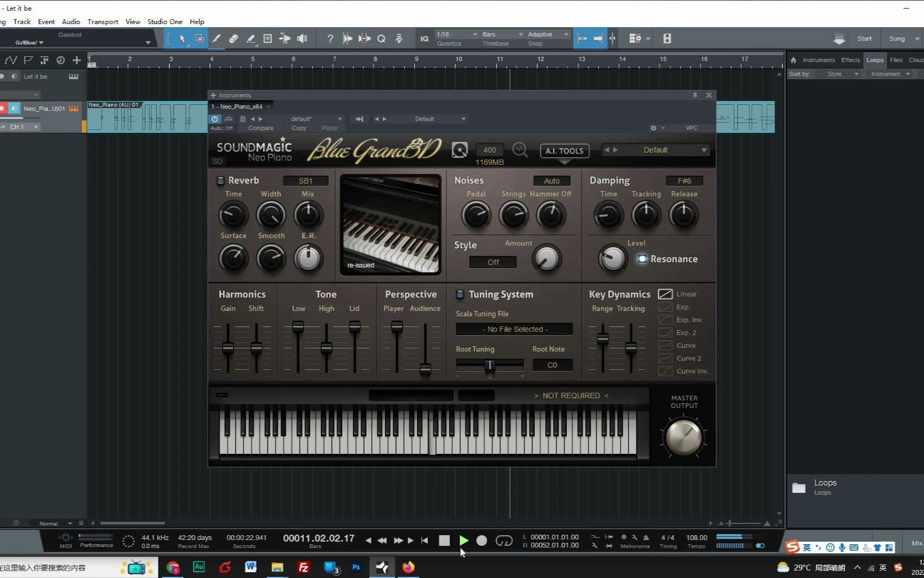Open the plugin settings gear icon
The width and height of the screenshot is (924, 578).
(653, 128)
